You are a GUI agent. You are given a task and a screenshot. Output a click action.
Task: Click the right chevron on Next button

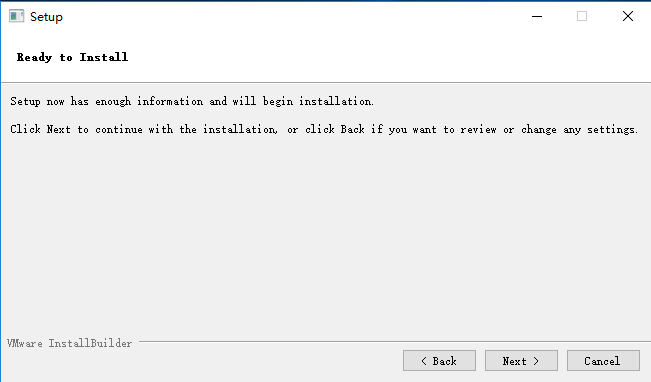click(x=536, y=361)
